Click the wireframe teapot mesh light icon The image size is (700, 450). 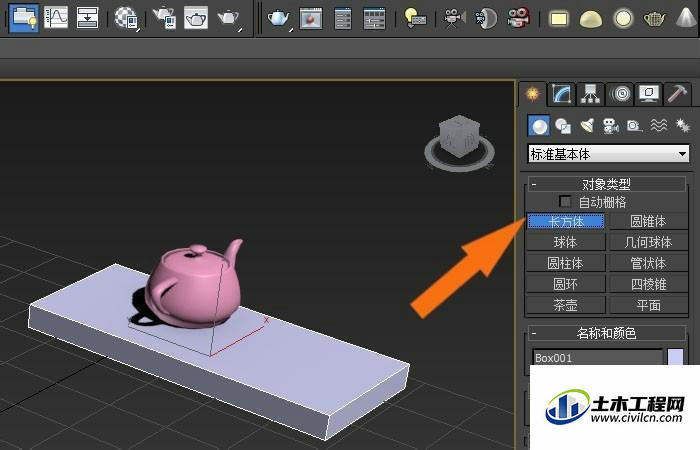[x=654, y=19]
